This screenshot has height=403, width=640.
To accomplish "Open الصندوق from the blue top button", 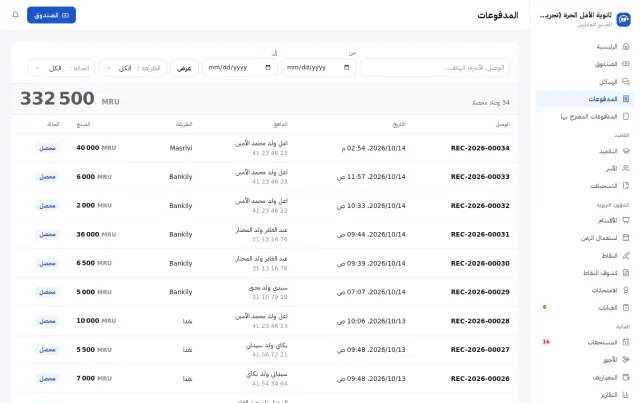I will (51, 15).
